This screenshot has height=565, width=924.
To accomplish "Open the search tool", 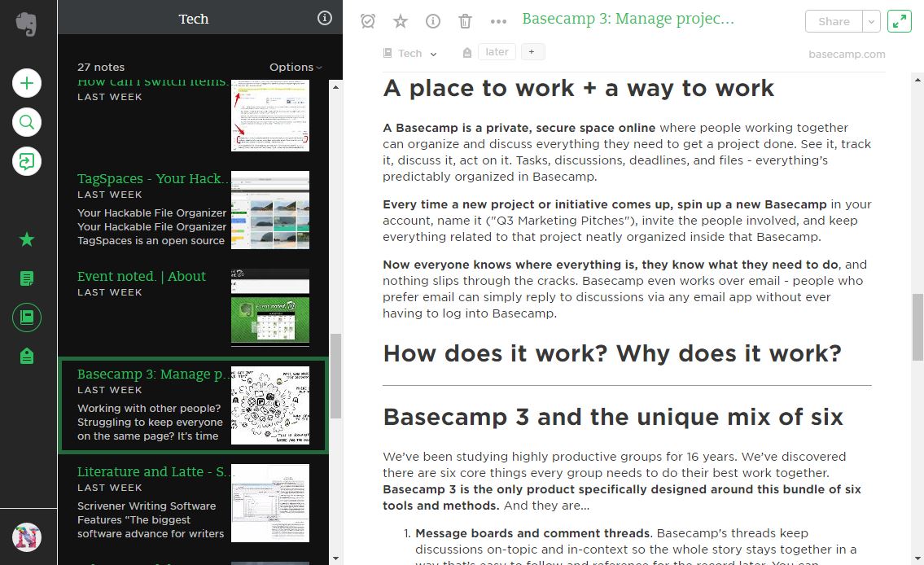I will (27, 122).
